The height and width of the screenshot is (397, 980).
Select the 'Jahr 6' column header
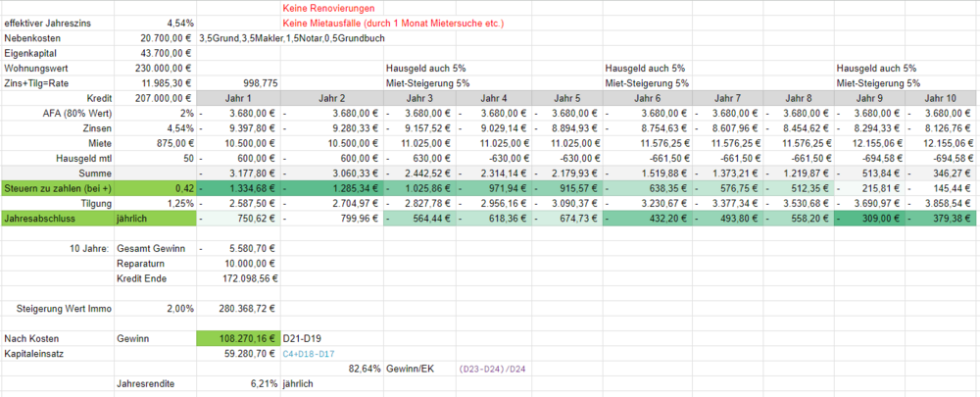coord(647,98)
